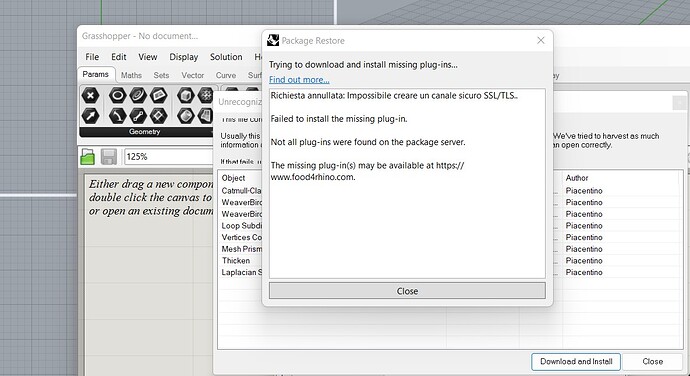690x376 pixels.
Task: Click the Save document floppy icon
Action: coord(109,157)
